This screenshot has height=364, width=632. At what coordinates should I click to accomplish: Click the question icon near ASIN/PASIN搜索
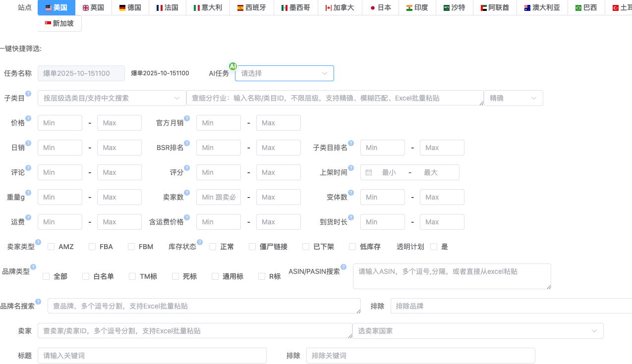[344, 267]
